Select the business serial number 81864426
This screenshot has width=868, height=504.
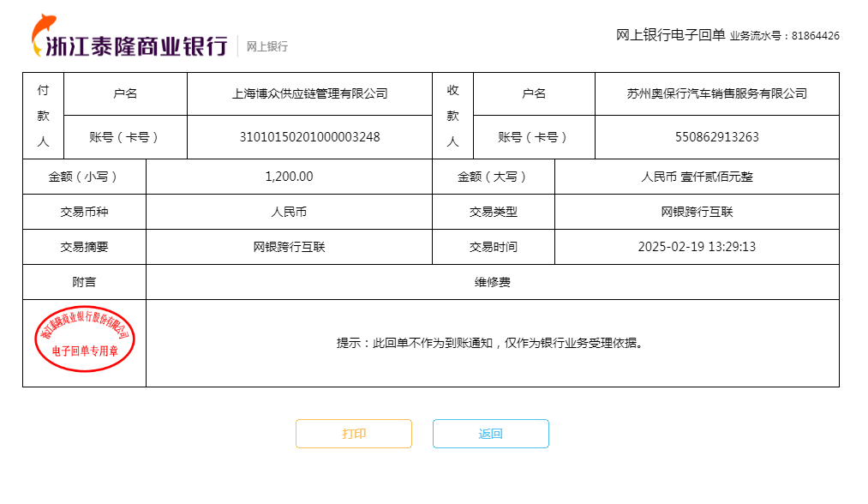(815, 36)
